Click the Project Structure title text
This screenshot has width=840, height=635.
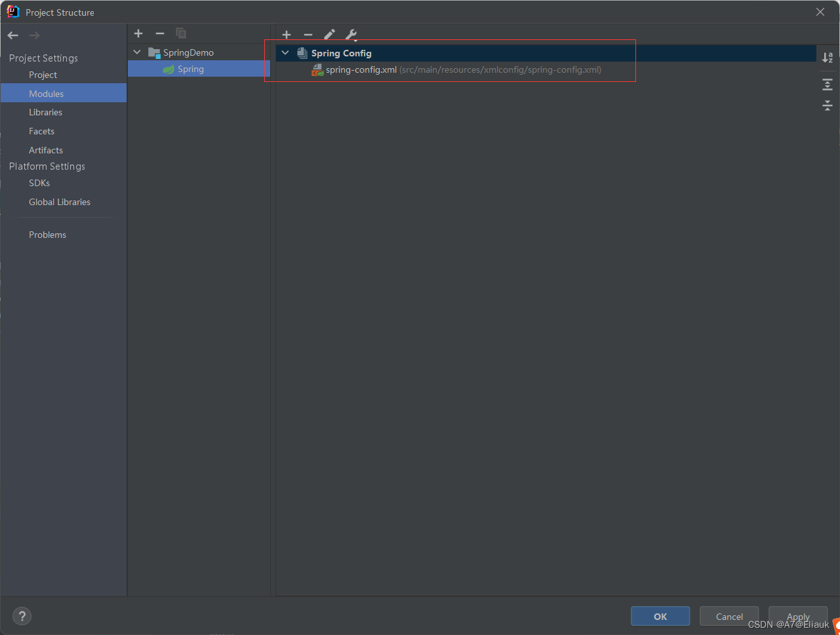60,12
